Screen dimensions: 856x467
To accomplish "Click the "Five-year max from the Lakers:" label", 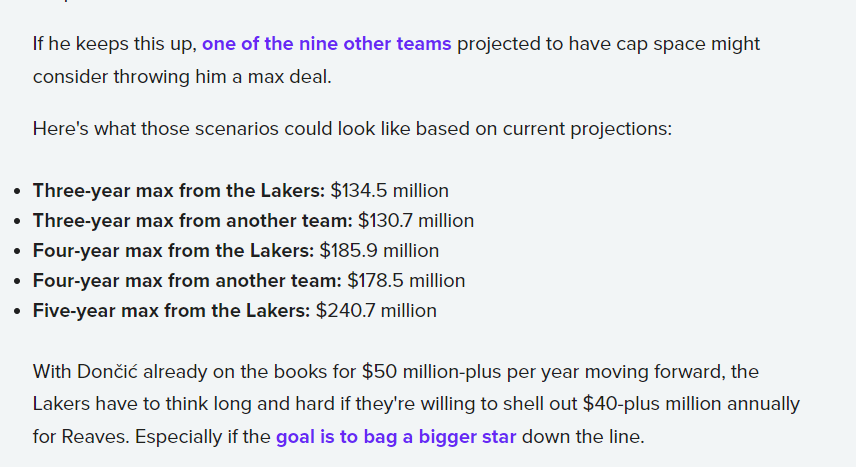I will pyautogui.click(x=172, y=310).
